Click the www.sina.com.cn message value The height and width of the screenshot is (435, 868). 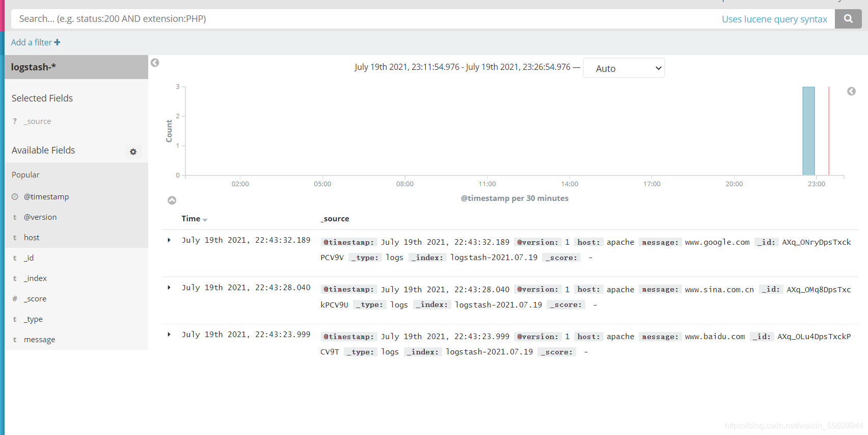point(719,290)
